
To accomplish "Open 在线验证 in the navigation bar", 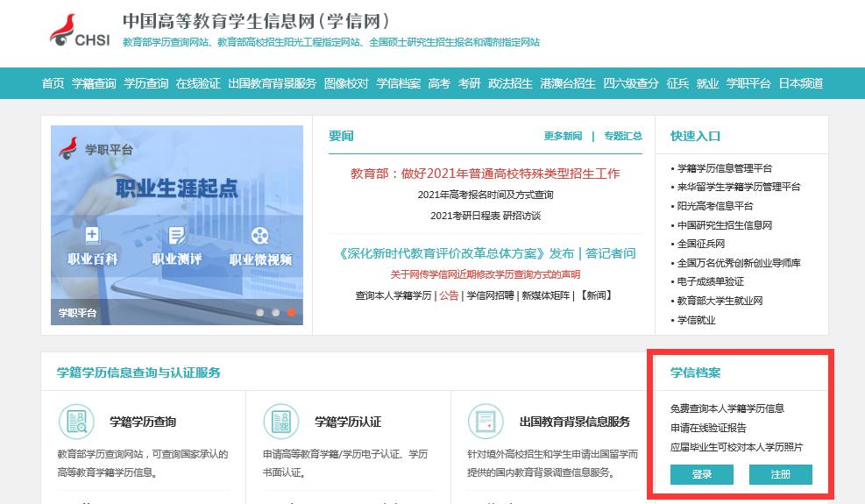I will point(198,83).
